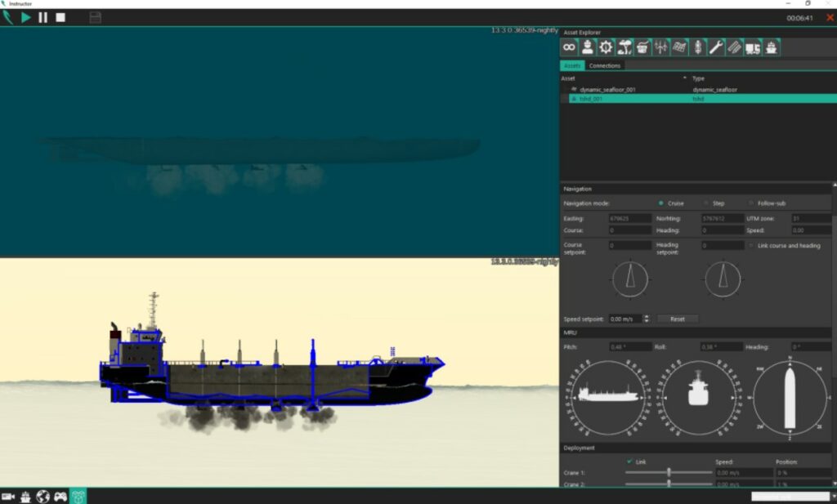Viewport: 837px width, 504px height.
Task: Toggle the Deployment Link checkbox
Action: pos(629,462)
